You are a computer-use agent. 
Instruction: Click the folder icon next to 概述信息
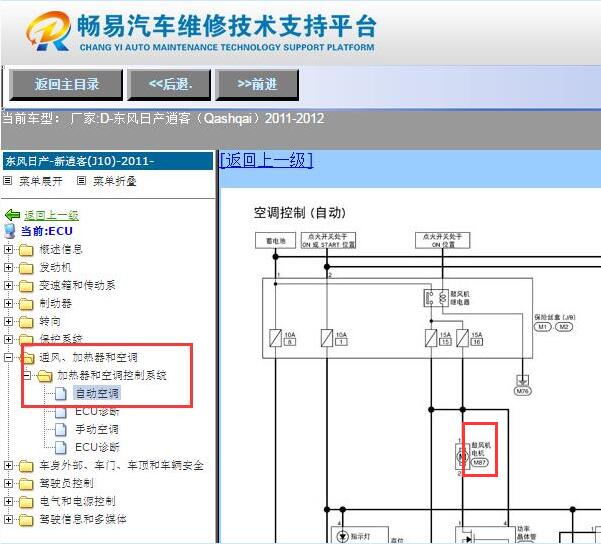[x=26, y=250]
